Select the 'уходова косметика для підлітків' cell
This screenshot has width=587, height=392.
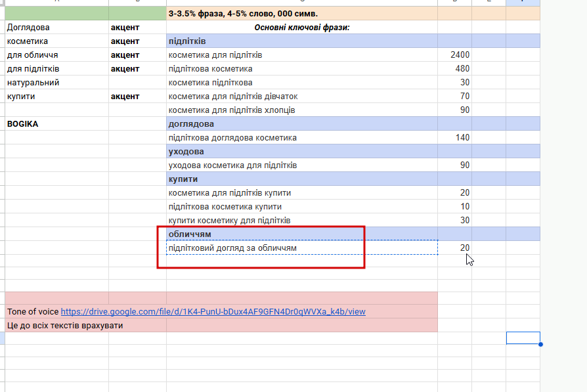click(302, 165)
